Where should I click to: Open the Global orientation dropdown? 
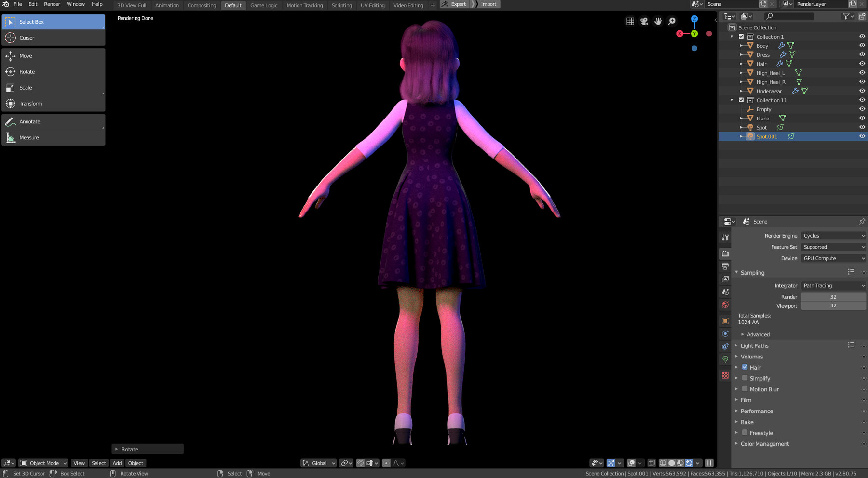[x=319, y=463]
